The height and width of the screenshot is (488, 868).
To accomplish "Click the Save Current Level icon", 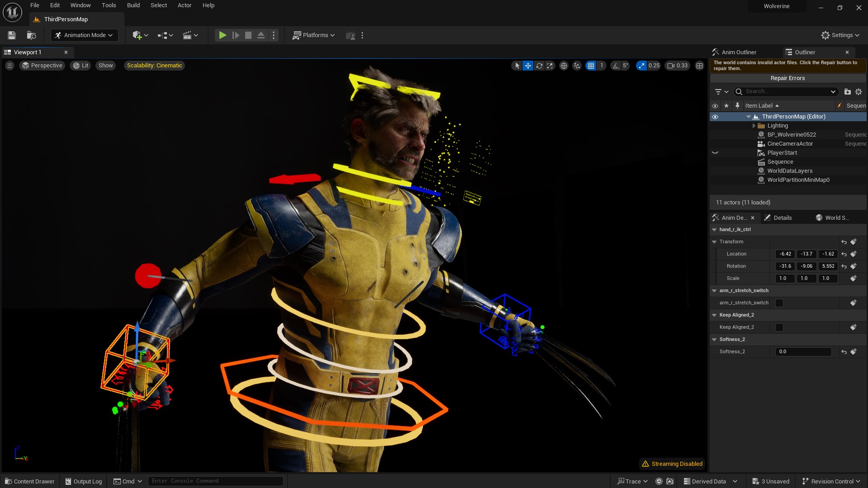I will 11,35.
